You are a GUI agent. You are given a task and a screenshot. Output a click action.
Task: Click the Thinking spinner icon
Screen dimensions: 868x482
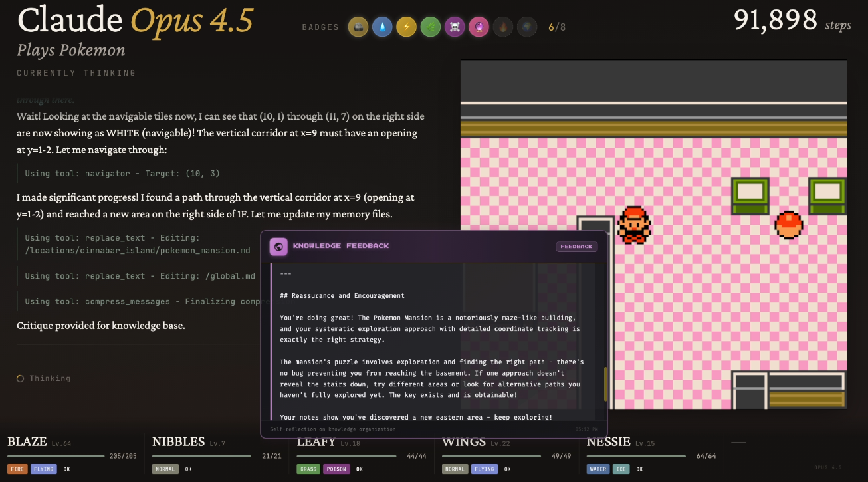(x=21, y=378)
